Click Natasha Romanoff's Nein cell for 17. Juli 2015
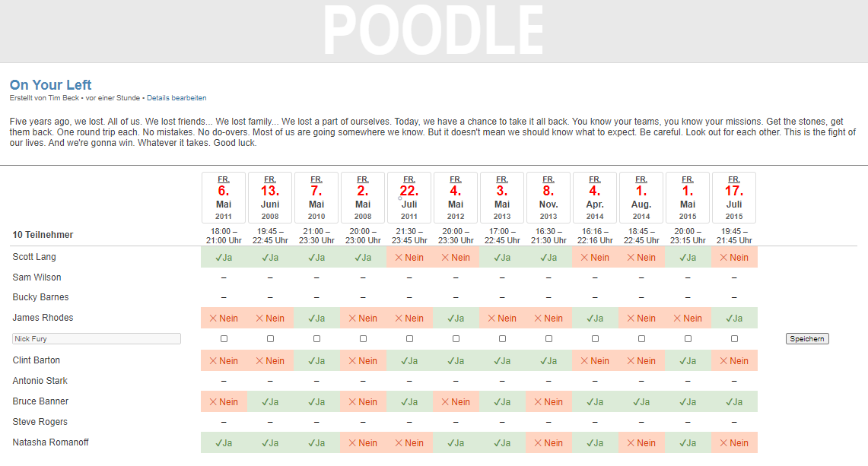 tap(734, 442)
